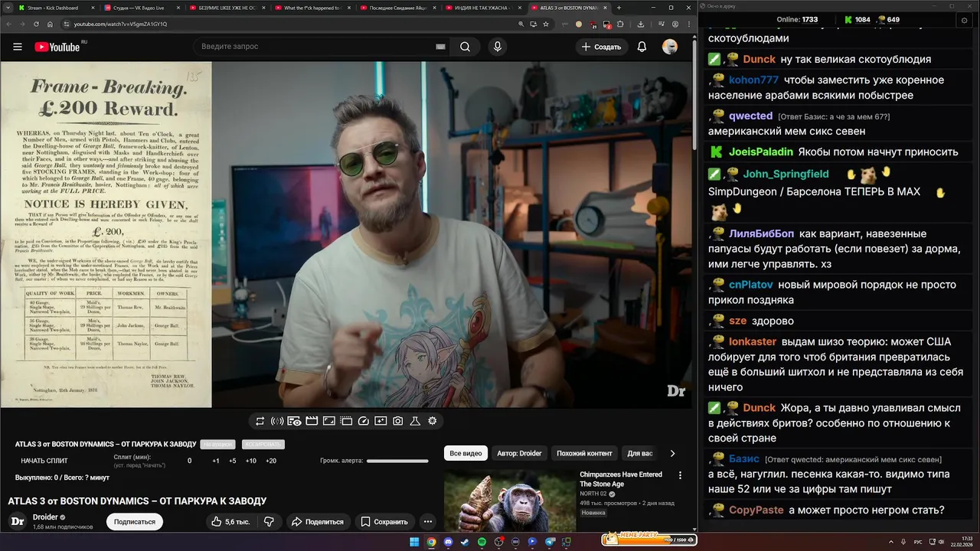Adjust the Громк. алерта volume slider
980x551 pixels.
point(397,461)
